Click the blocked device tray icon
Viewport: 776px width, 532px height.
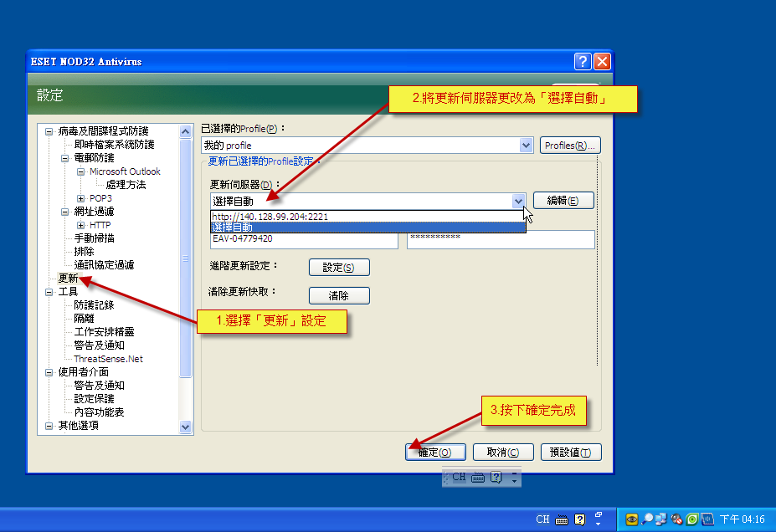676,519
